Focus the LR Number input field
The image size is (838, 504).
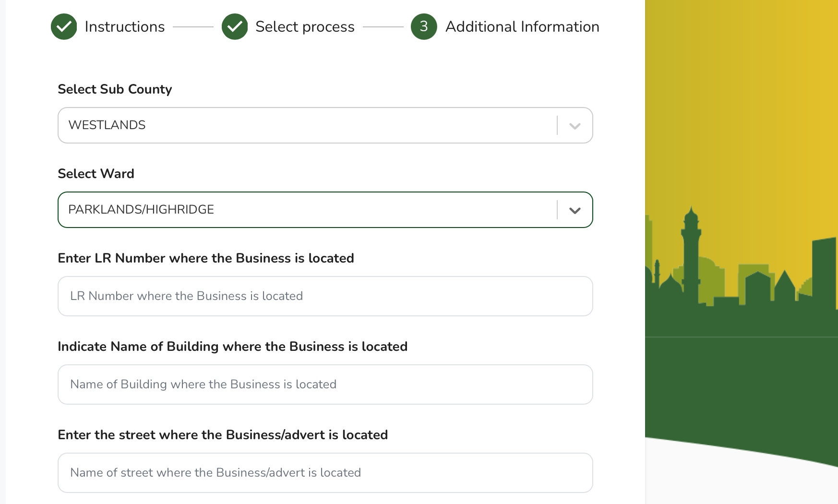click(325, 296)
